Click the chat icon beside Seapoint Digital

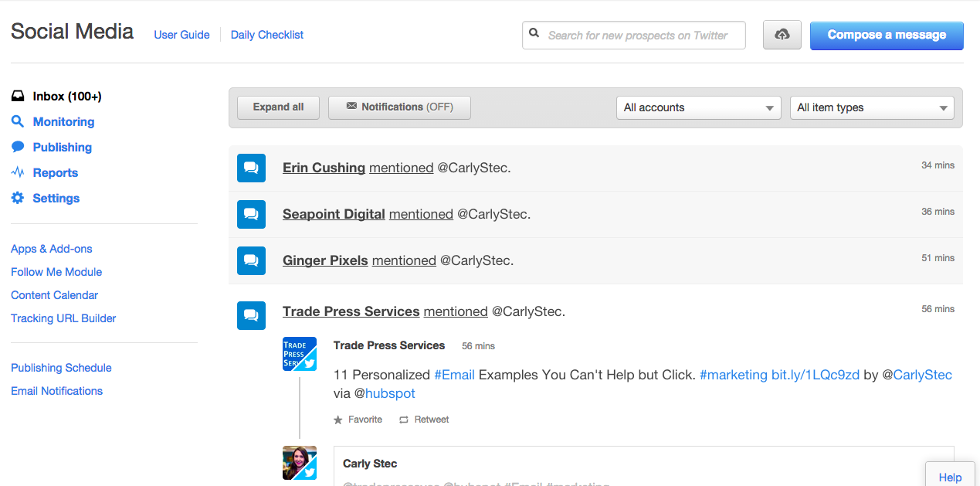251,214
